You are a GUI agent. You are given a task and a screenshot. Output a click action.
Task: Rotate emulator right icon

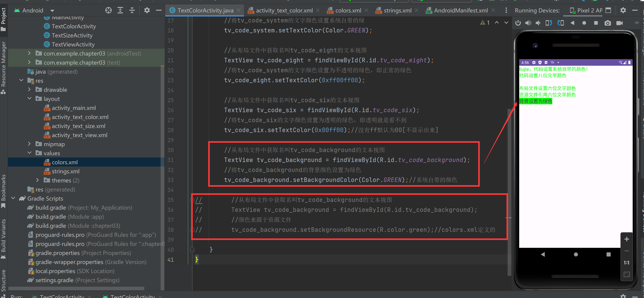pyautogui.click(x=560, y=23)
